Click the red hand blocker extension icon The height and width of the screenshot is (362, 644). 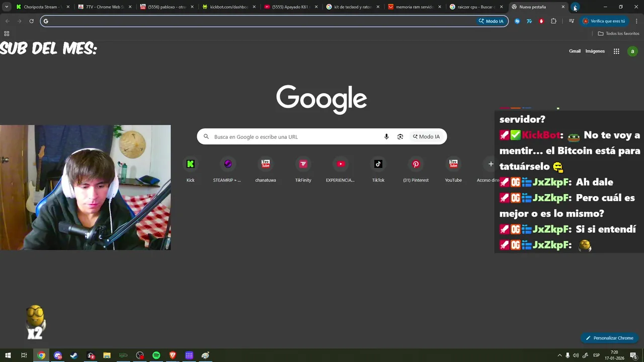541,21
